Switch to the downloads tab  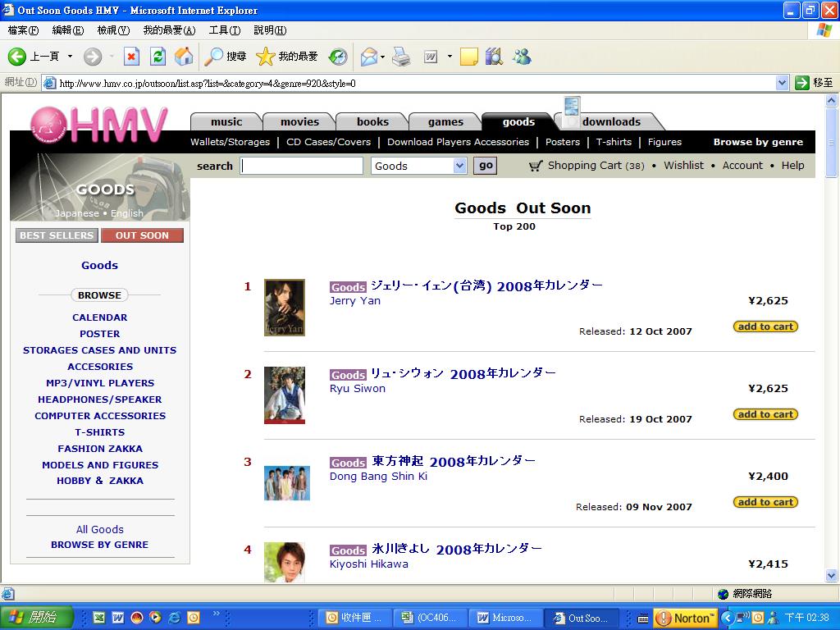[611, 121]
